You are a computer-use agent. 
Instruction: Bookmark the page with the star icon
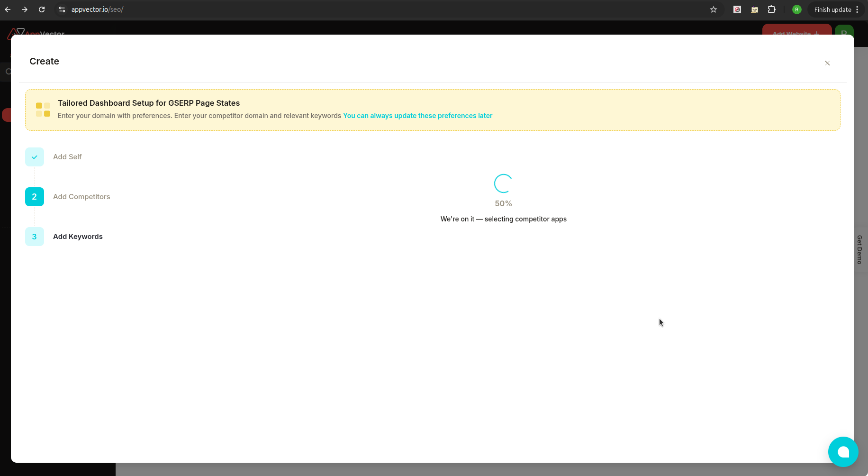pos(714,9)
